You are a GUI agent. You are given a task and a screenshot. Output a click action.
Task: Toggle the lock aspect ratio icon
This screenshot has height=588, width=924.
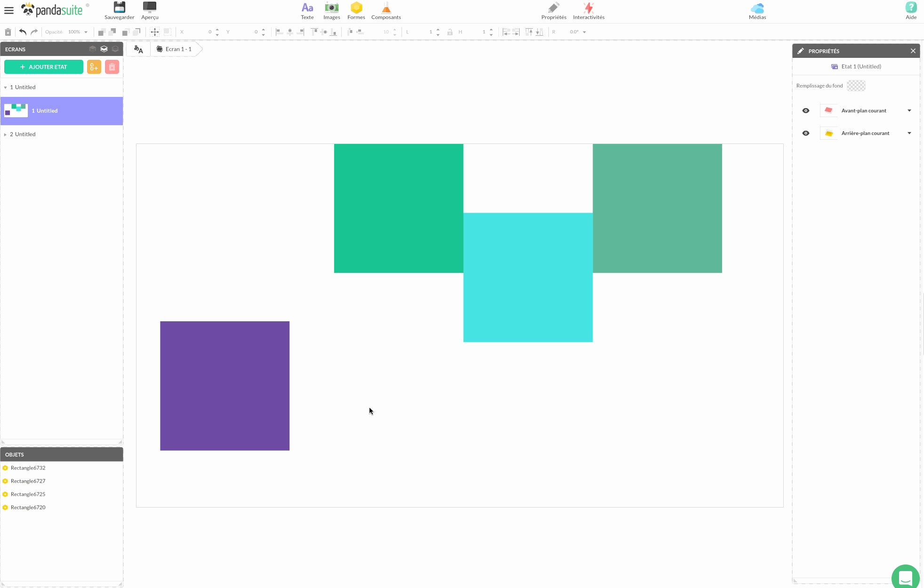(450, 32)
